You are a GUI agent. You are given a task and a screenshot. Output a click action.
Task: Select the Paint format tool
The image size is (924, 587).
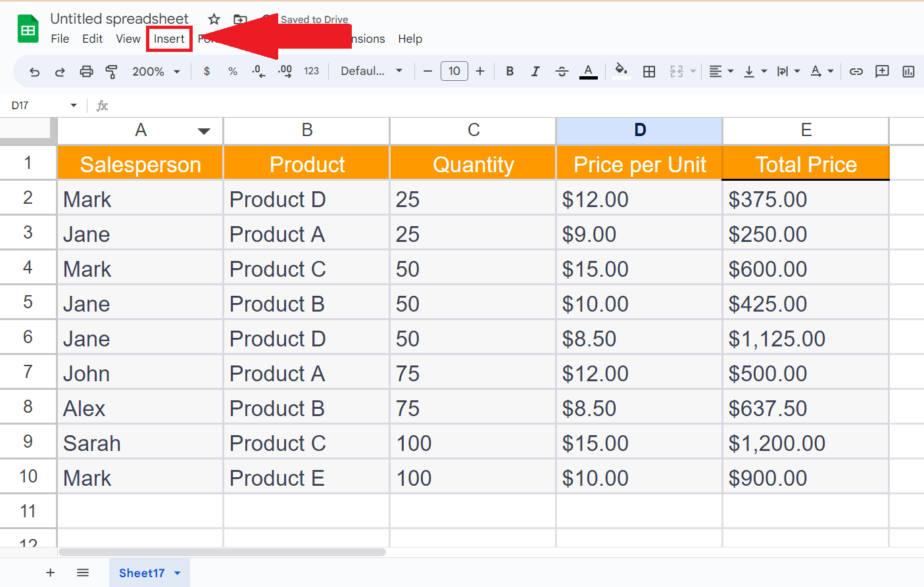(x=112, y=72)
